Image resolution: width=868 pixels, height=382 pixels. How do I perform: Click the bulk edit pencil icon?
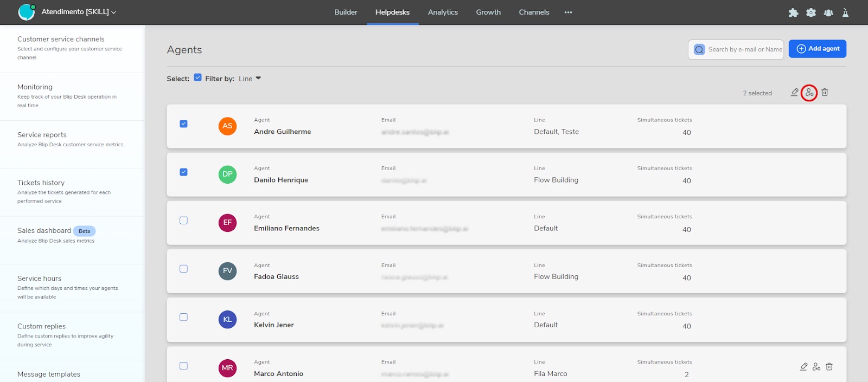(x=794, y=93)
